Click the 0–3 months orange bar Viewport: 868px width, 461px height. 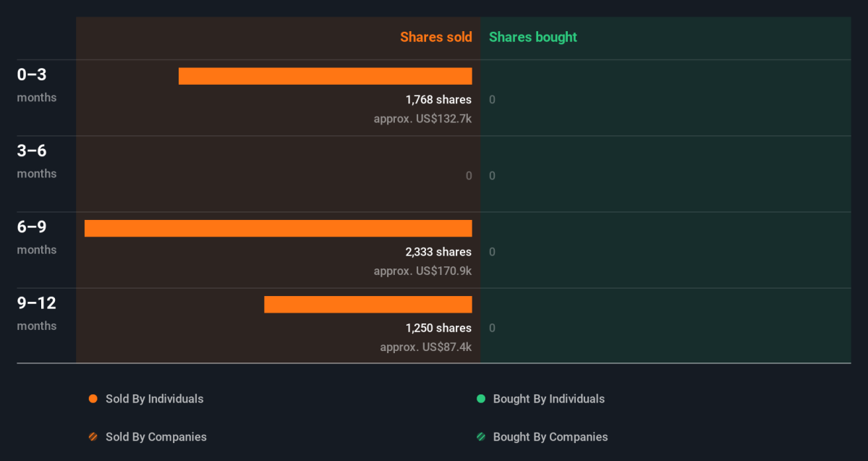point(325,76)
